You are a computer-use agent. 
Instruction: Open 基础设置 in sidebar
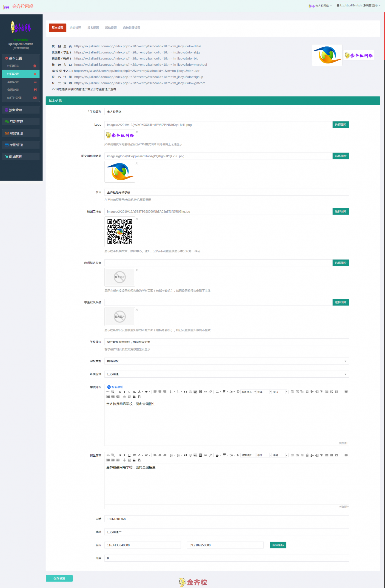coord(21,82)
